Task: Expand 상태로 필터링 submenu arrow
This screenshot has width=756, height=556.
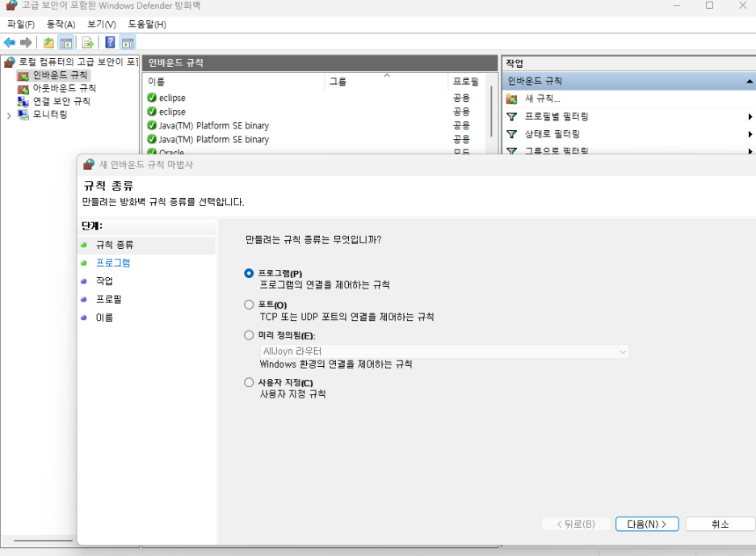Action: (x=750, y=134)
